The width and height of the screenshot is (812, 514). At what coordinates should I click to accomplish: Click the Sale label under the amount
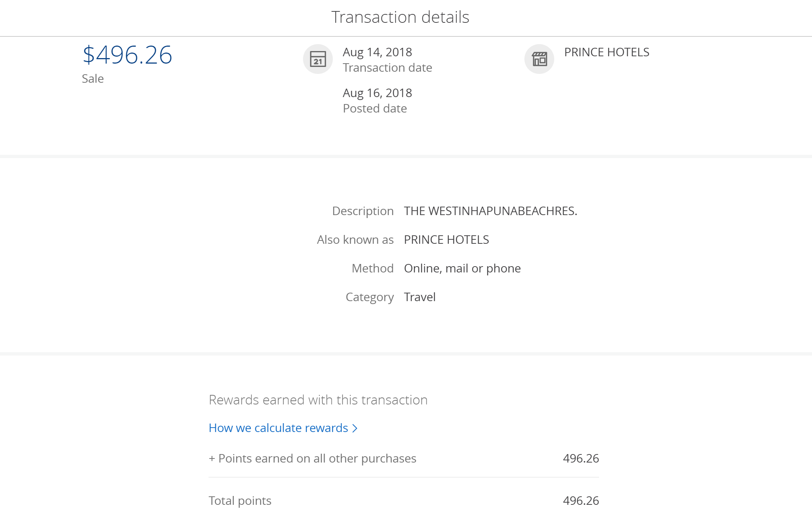pos(93,79)
